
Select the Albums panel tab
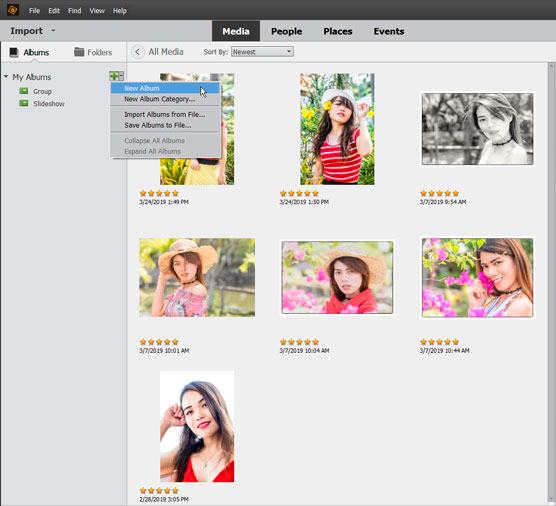[x=29, y=52]
